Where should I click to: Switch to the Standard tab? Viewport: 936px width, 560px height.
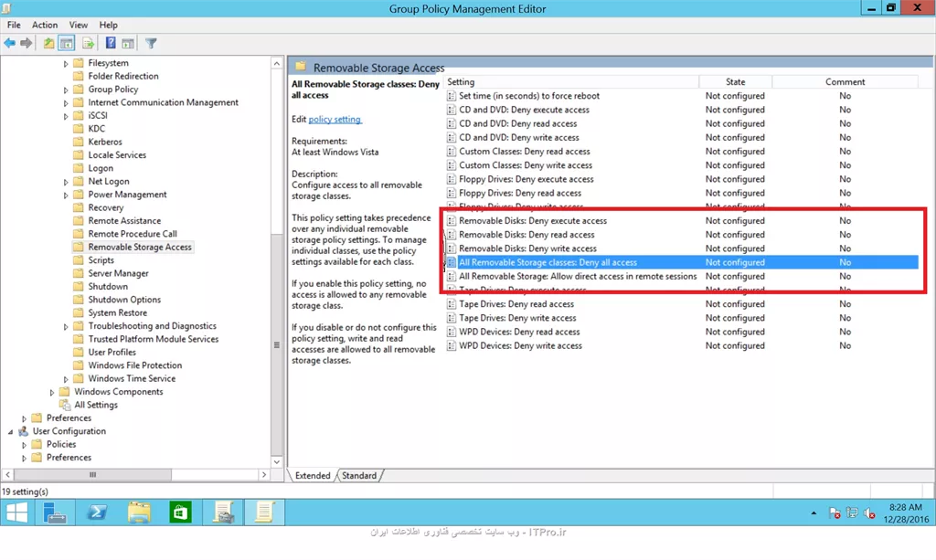[x=359, y=475]
